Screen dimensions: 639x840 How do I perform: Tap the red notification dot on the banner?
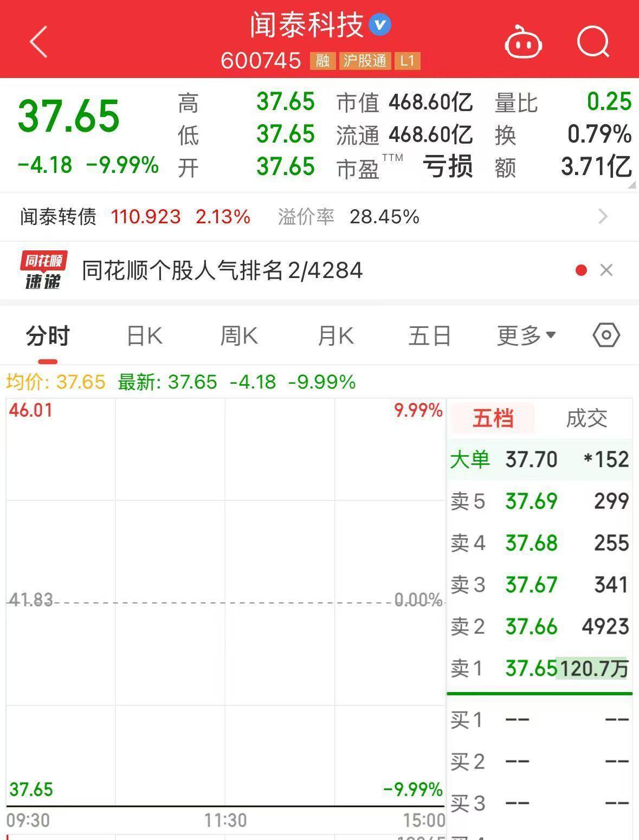pos(581,270)
